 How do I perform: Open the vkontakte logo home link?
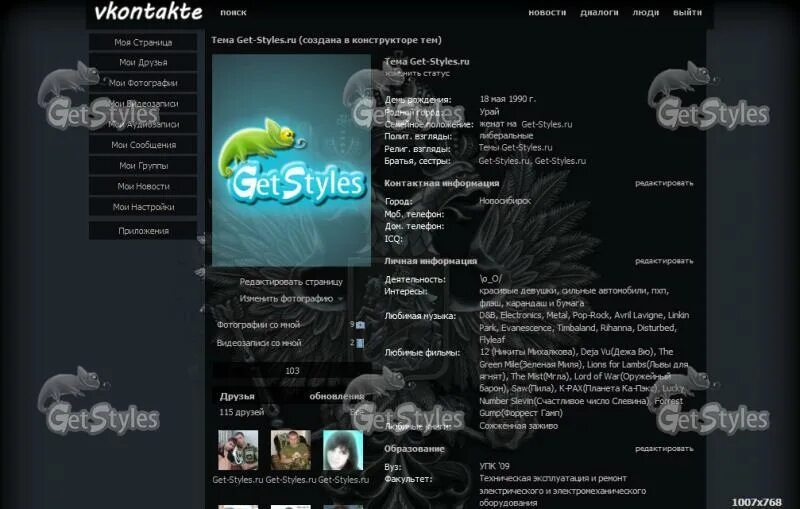coord(148,12)
